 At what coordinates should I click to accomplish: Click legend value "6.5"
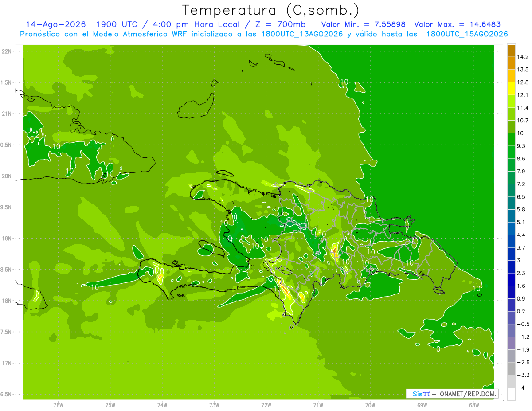(521, 197)
